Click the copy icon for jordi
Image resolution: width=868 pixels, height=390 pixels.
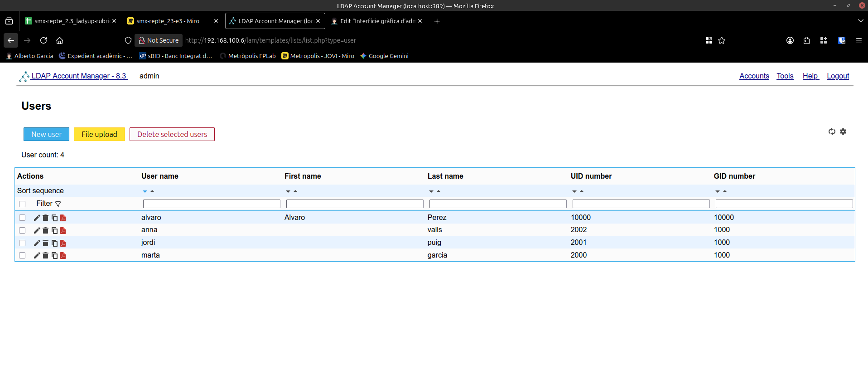pyautogui.click(x=54, y=243)
